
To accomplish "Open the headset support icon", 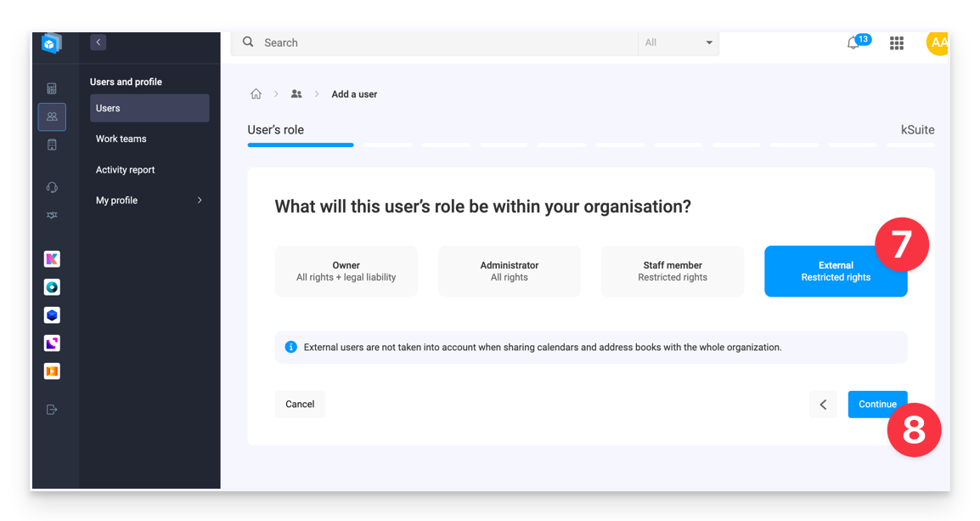I will coord(52,187).
